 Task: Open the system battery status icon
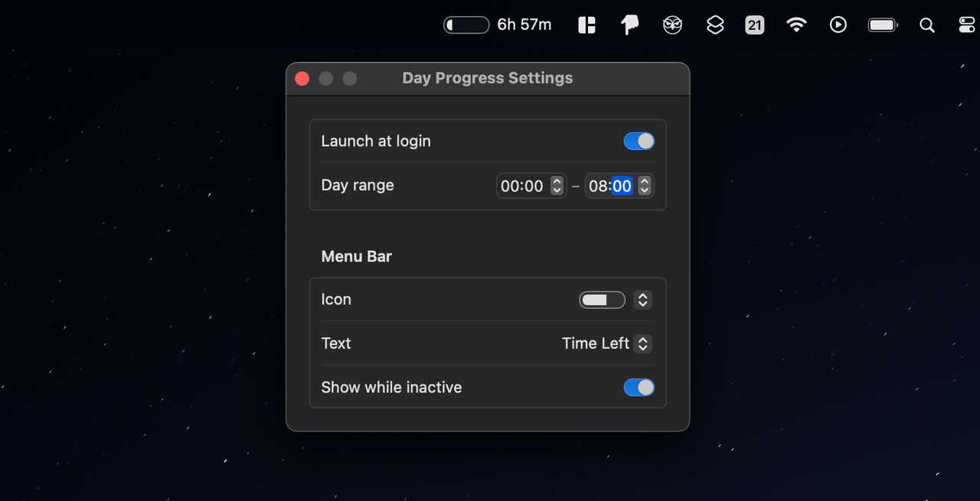click(883, 25)
